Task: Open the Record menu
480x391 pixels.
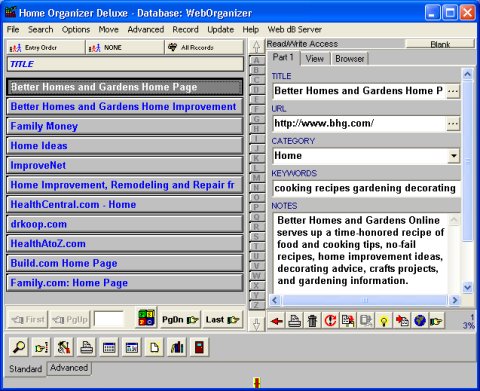Action: point(185,29)
